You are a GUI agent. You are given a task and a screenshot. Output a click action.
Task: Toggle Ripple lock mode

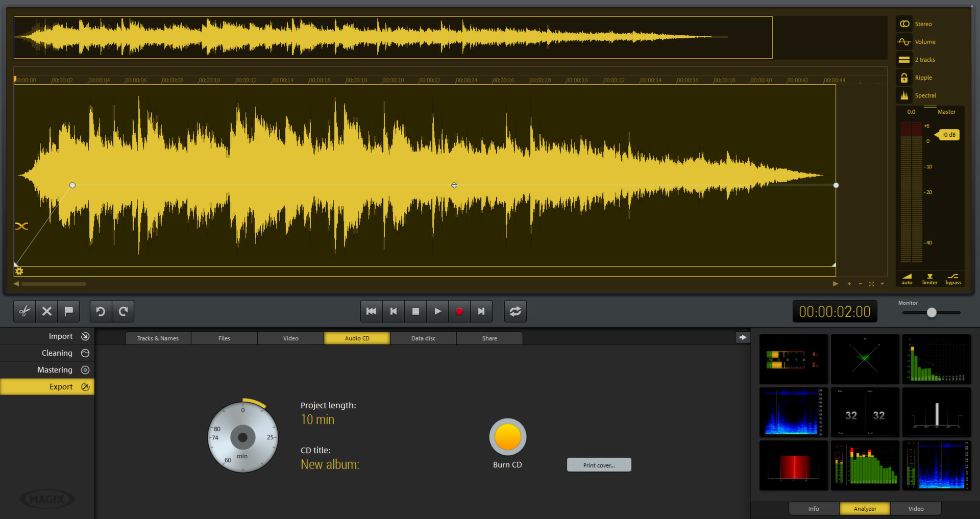[x=904, y=78]
